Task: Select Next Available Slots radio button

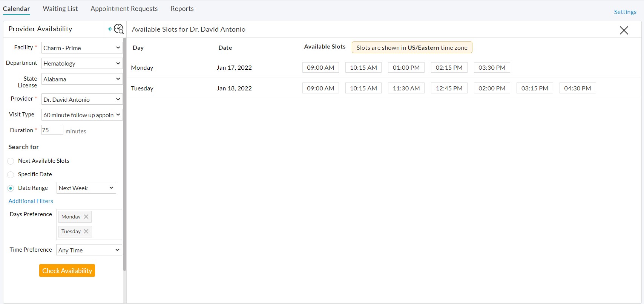Action: (11, 161)
